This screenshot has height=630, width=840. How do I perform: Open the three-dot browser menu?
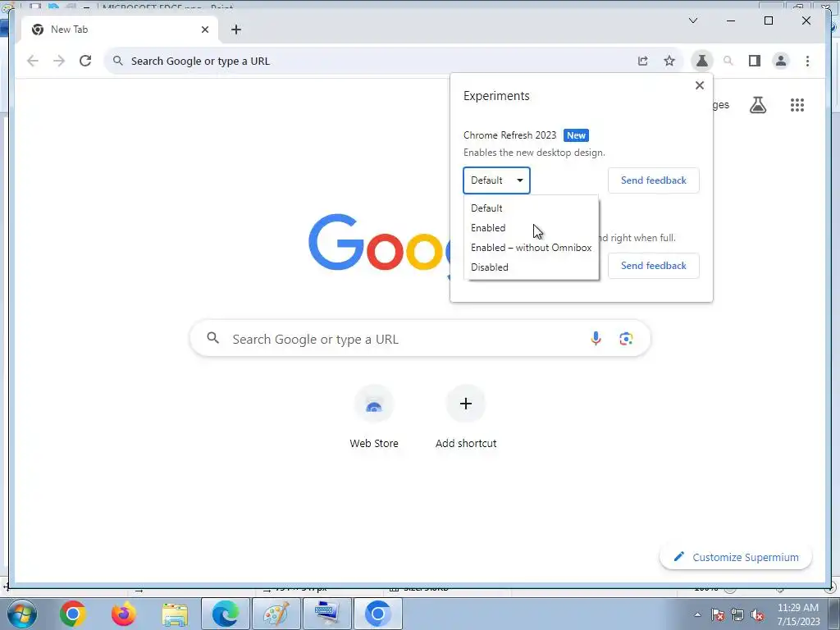807,61
